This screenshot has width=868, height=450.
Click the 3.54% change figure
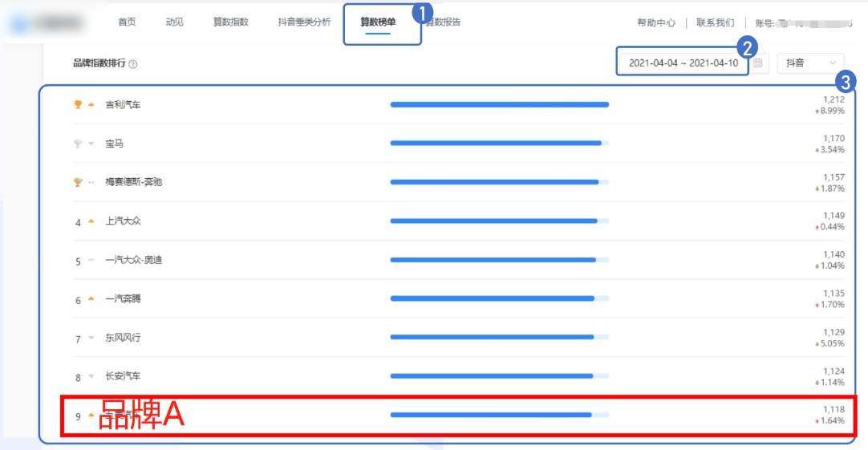pyautogui.click(x=832, y=150)
